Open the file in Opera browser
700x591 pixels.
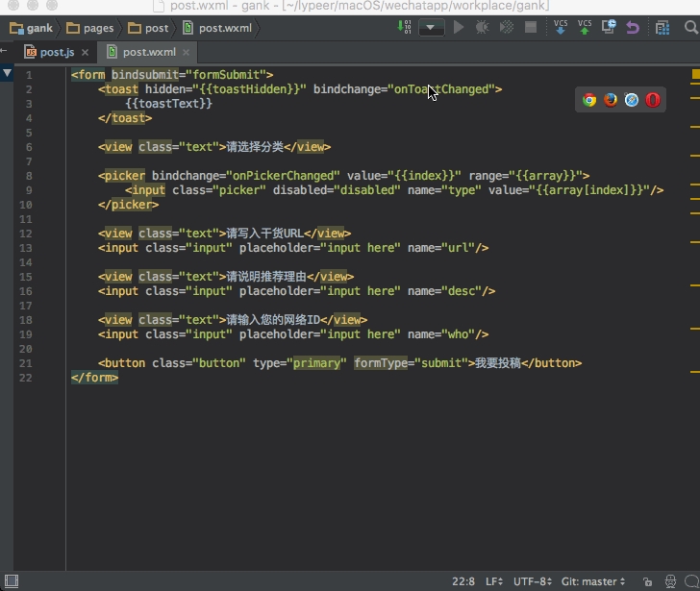[653, 100]
